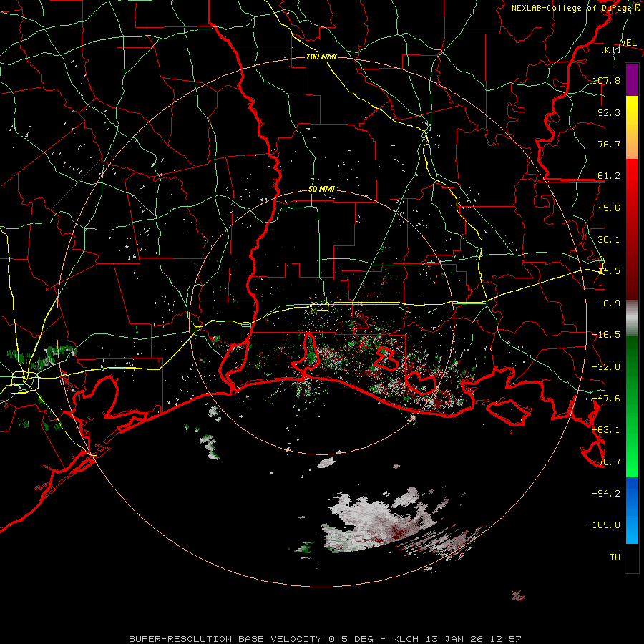Click the -63.1 velocity scale value
This screenshot has width=644, height=644.
pos(606,429)
